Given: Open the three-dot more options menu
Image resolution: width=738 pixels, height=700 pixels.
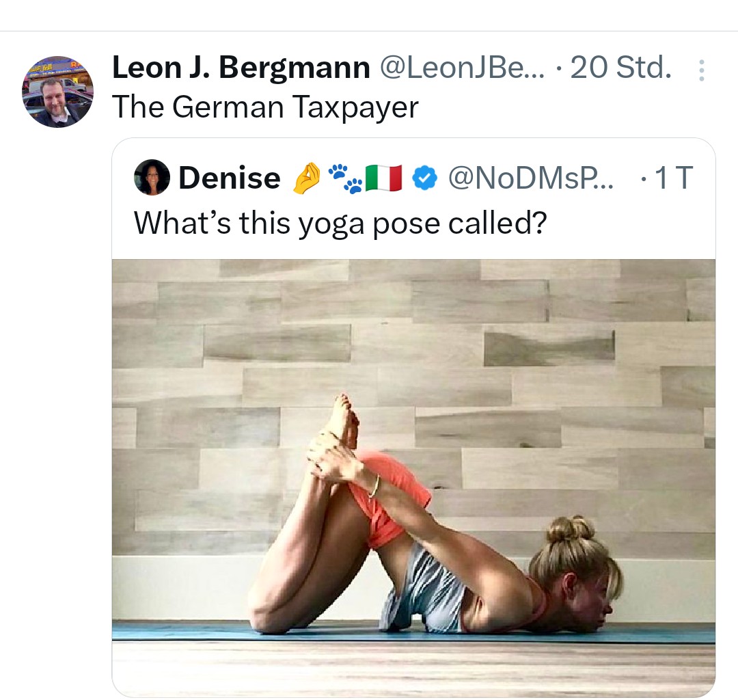Looking at the screenshot, I should coord(701,70).
